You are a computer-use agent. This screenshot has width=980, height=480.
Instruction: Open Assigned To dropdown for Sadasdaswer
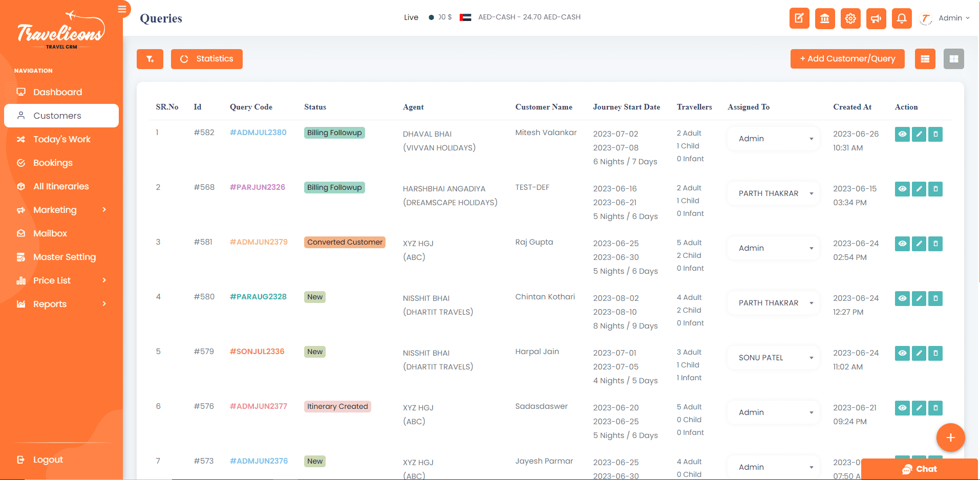click(773, 412)
